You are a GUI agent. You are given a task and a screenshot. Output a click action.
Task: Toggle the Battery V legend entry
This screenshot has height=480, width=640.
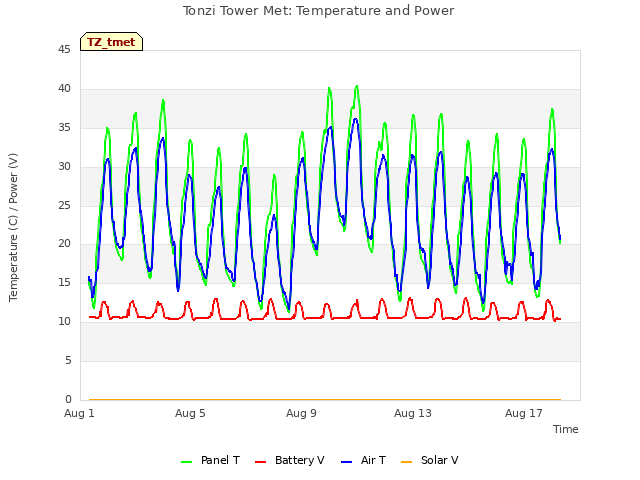coord(289,460)
